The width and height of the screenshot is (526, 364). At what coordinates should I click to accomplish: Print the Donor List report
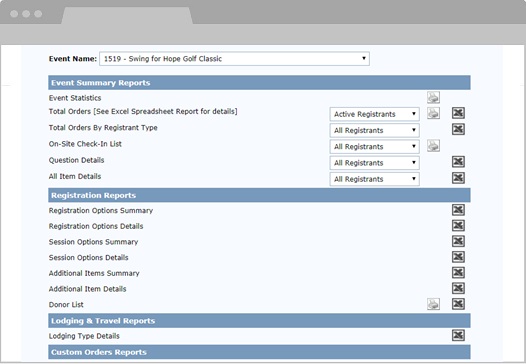pos(433,304)
